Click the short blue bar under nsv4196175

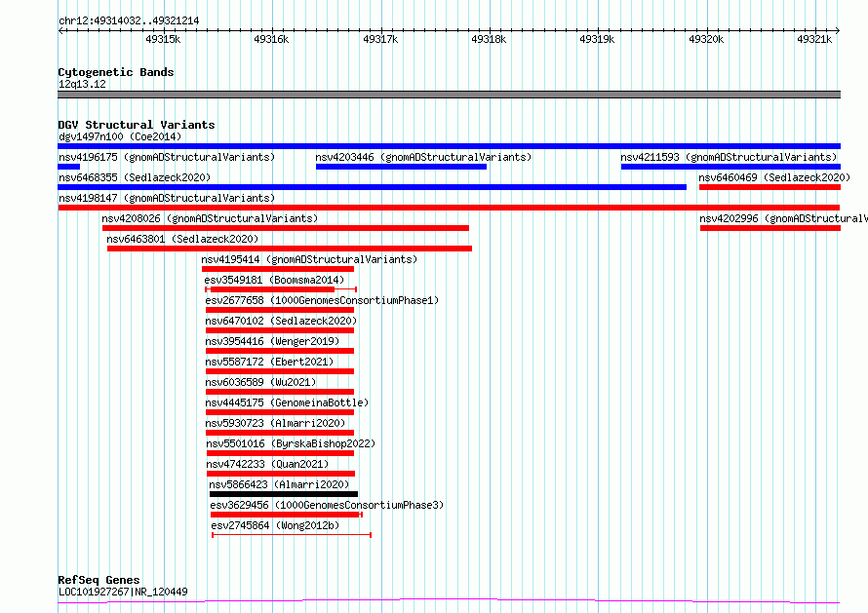pos(69,167)
